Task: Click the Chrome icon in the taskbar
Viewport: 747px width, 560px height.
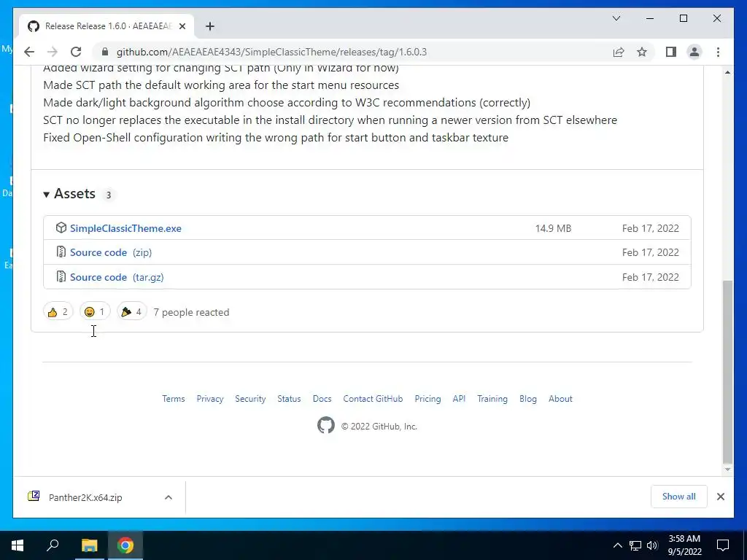Action: coord(125,545)
